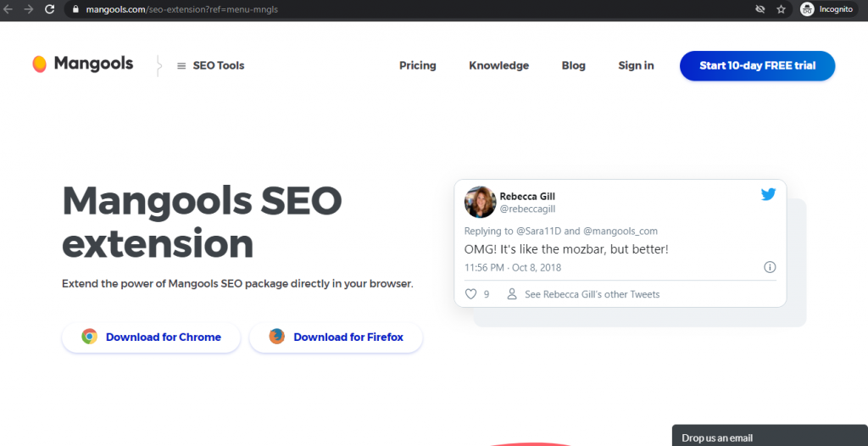Start 10-day FREE trial button
Image resolution: width=868 pixels, height=446 pixels.
[757, 66]
